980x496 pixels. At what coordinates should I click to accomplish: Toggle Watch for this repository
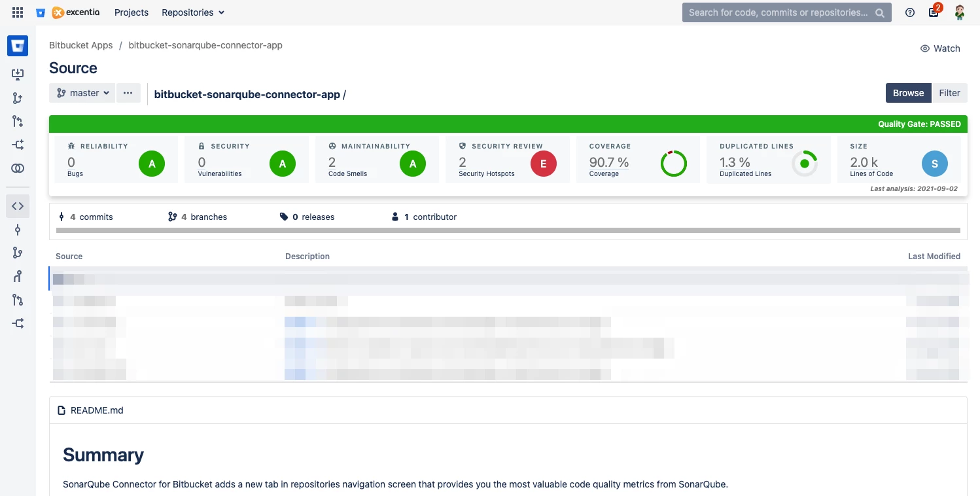pos(940,48)
